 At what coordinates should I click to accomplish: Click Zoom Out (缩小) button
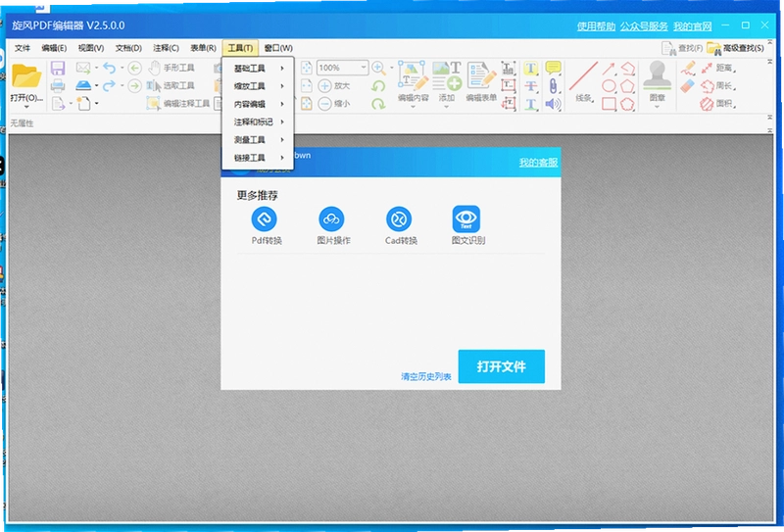pos(334,104)
